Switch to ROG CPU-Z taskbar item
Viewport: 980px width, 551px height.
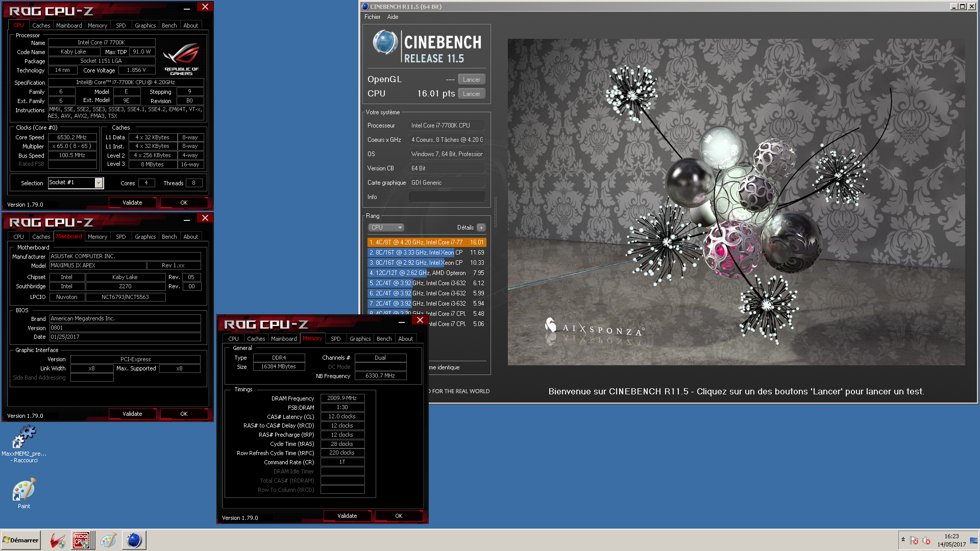pyautogui.click(x=82, y=540)
